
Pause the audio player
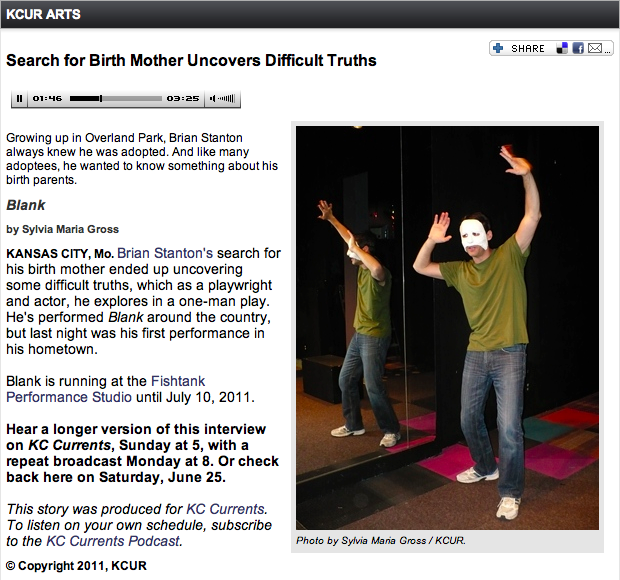(19, 98)
